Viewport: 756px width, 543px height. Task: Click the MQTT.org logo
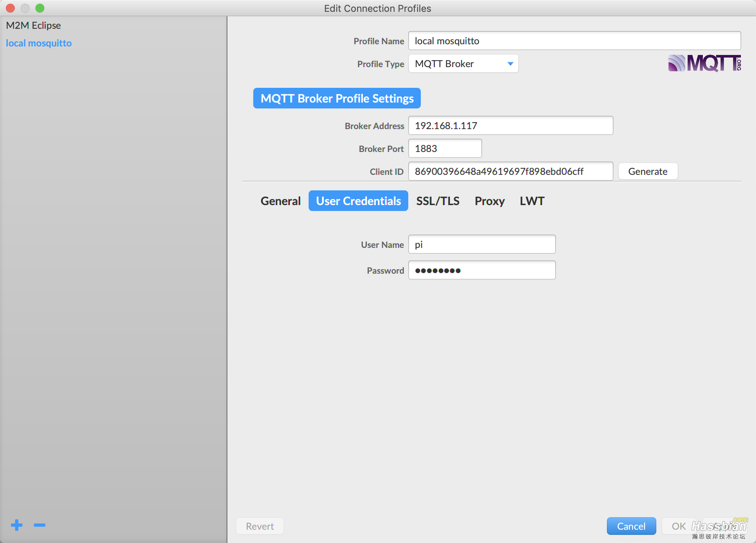[704, 63]
